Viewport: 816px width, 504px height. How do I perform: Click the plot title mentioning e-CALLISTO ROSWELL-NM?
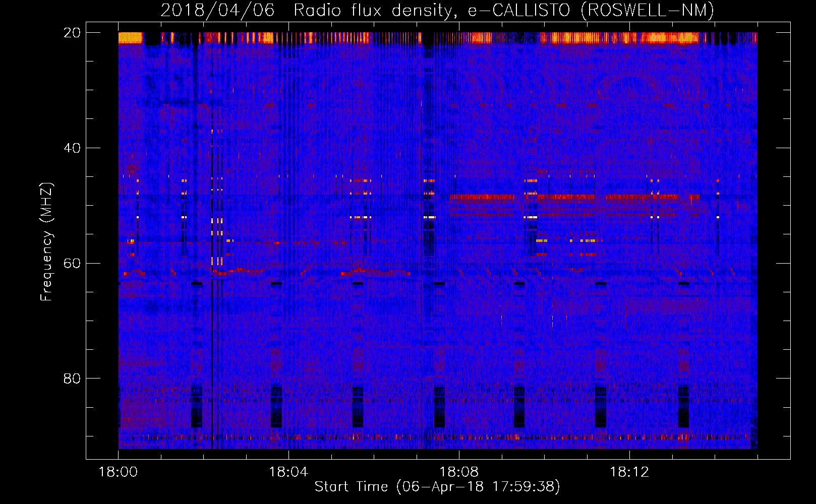(x=437, y=10)
